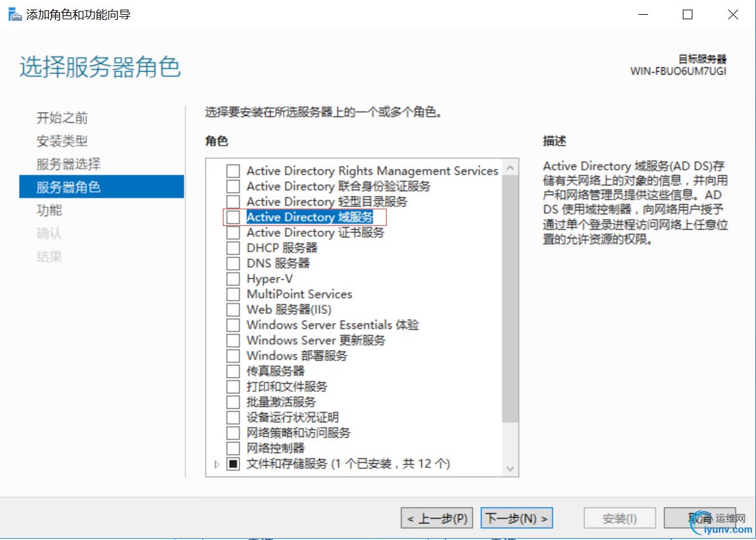Image resolution: width=756 pixels, height=540 pixels.
Task: Check Active Directory 轻型目录服务 checkbox
Action: point(233,202)
